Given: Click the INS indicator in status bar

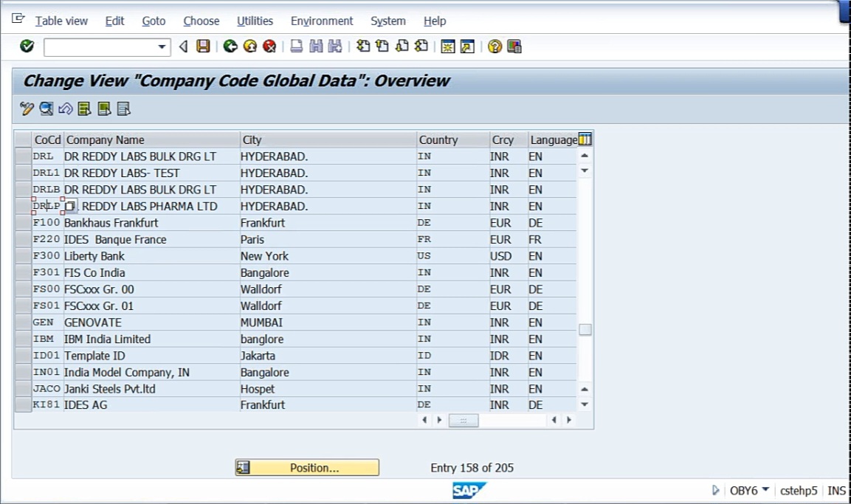Looking at the screenshot, I should click(836, 491).
